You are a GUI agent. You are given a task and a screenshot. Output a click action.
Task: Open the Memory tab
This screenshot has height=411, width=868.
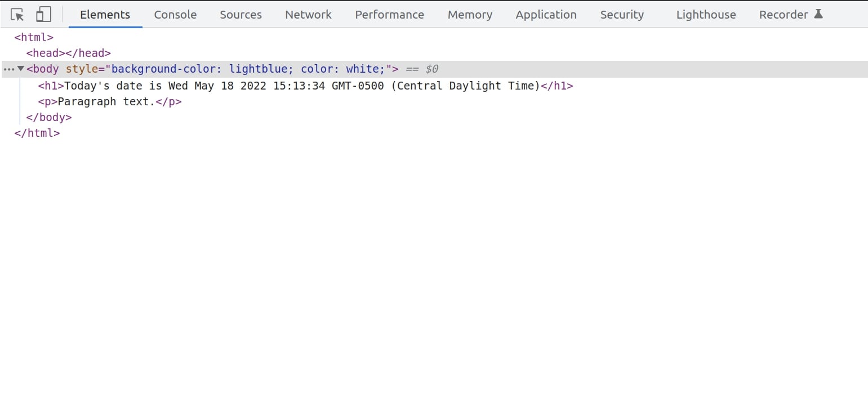470,15
